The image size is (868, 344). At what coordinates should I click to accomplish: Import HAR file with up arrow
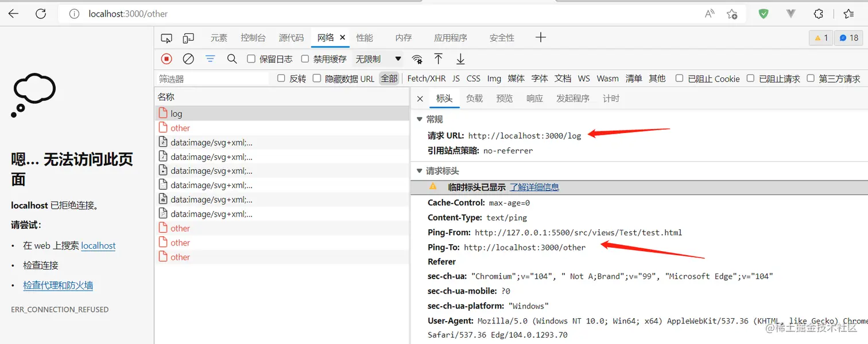coord(439,58)
